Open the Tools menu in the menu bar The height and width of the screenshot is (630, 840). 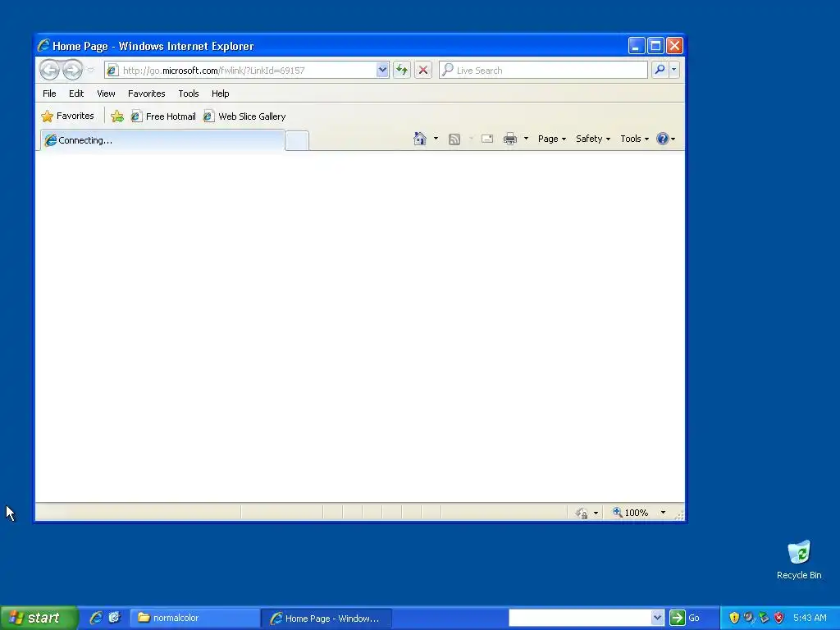189,94
